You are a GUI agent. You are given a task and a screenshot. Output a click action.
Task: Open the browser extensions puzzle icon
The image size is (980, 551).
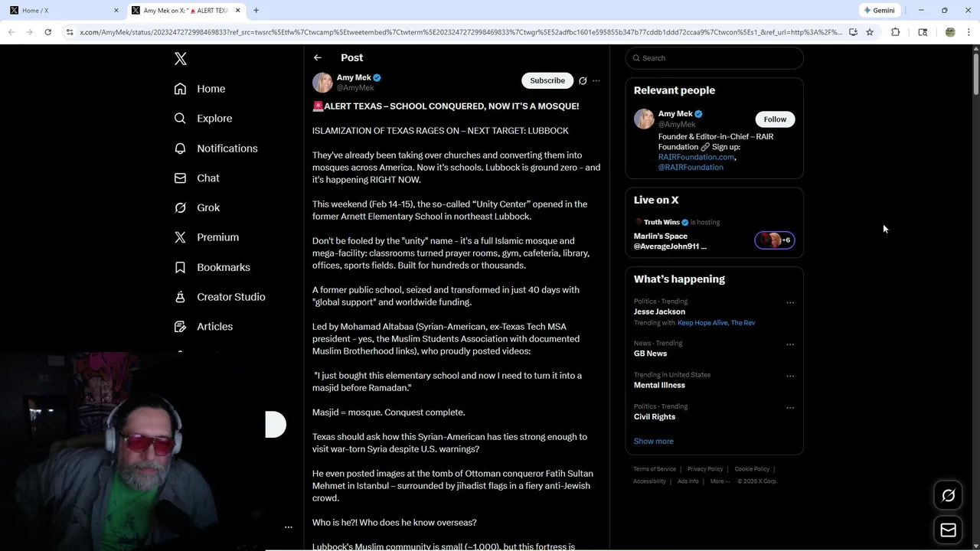click(x=895, y=32)
